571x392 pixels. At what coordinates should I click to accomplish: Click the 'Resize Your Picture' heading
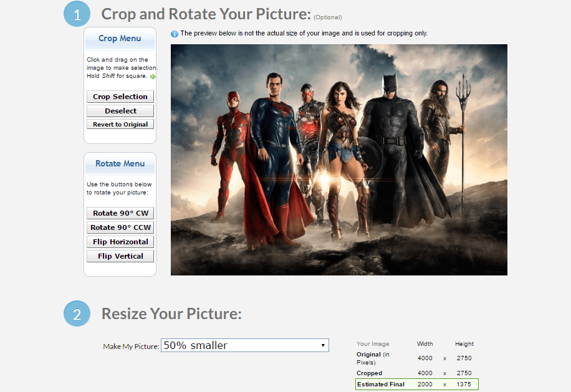coord(171,313)
